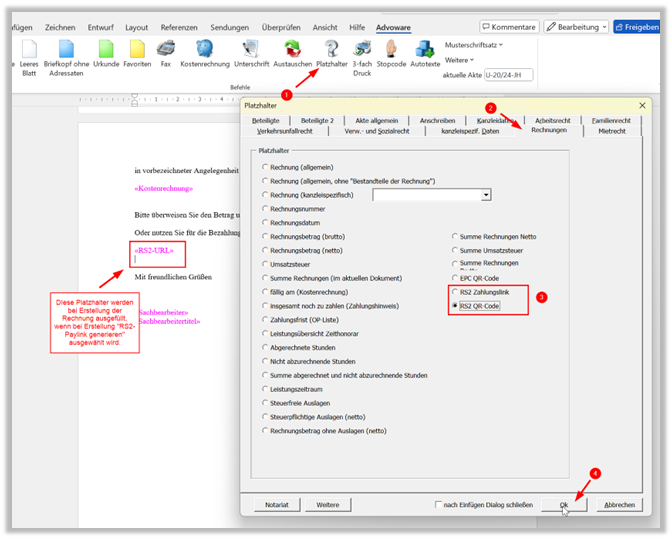Open the Hilfe ribbon tab
This screenshot has height=540, width=672.
pyautogui.click(x=357, y=27)
